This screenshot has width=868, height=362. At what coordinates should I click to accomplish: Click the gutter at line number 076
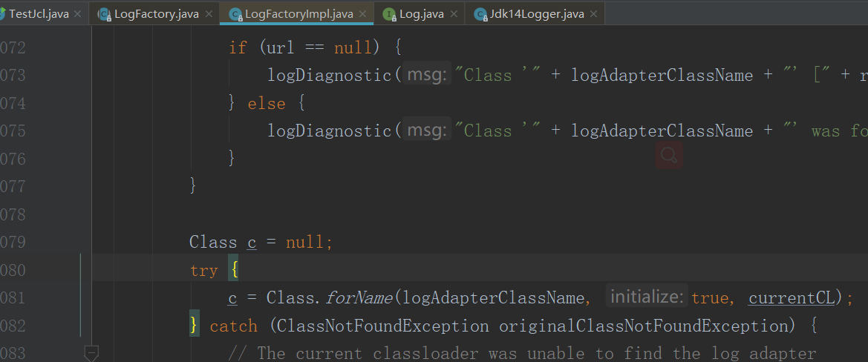pos(13,159)
